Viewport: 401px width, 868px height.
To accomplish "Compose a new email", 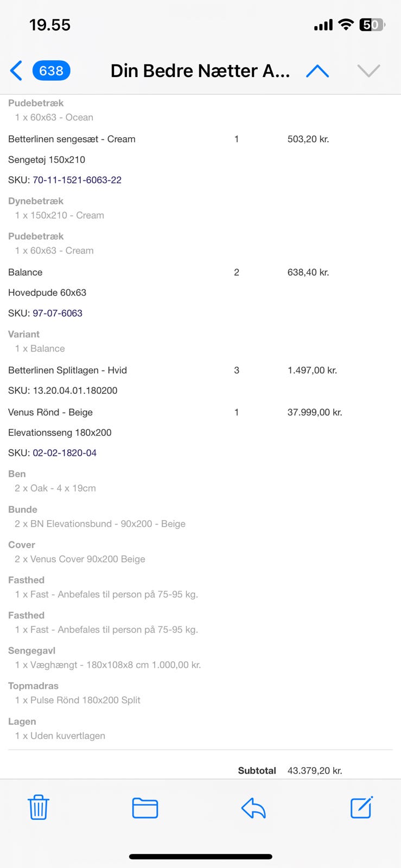I will pos(361,807).
